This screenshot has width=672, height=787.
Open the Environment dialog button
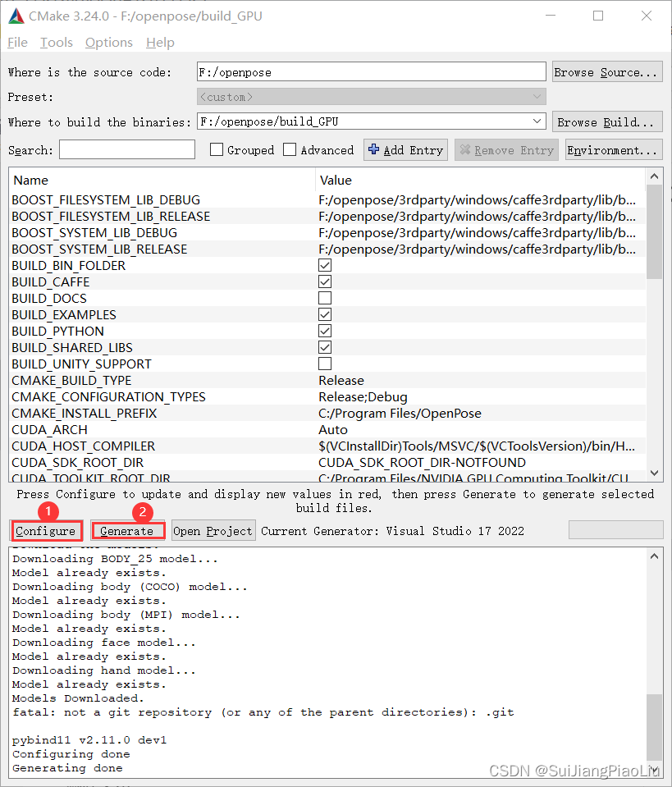pyautogui.click(x=615, y=150)
